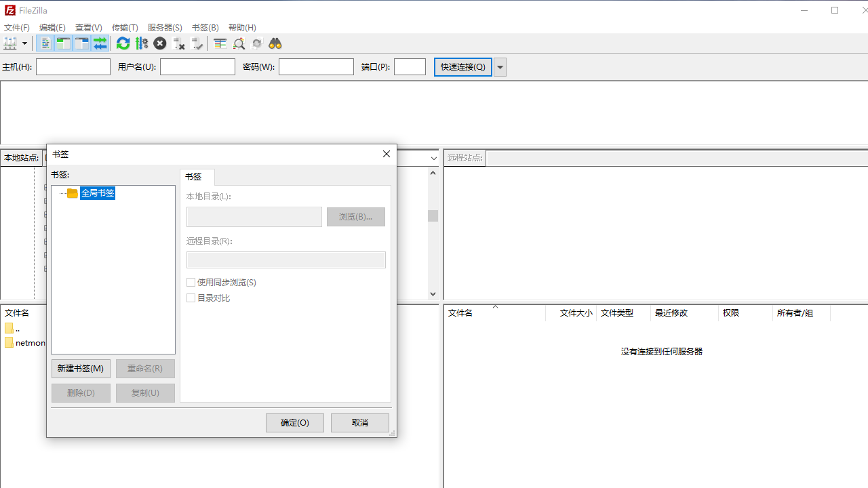This screenshot has height=488, width=868.
Task: Open the local site path dropdown
Action: 433,157
